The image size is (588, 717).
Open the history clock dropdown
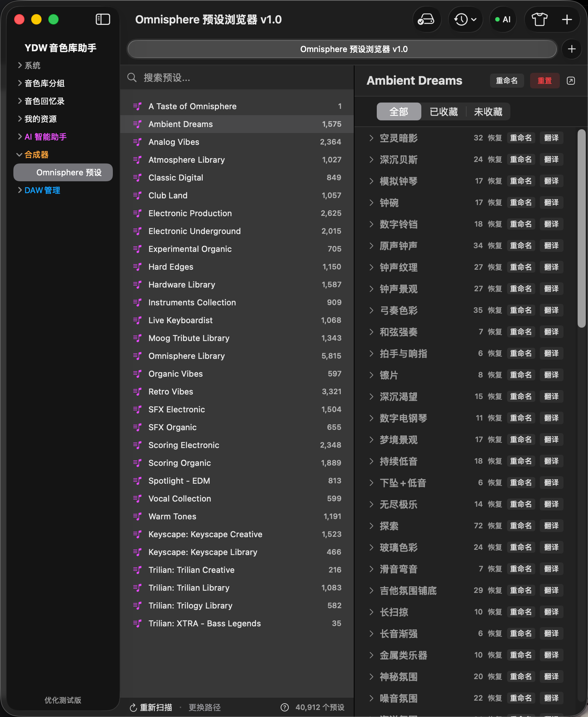465,19
